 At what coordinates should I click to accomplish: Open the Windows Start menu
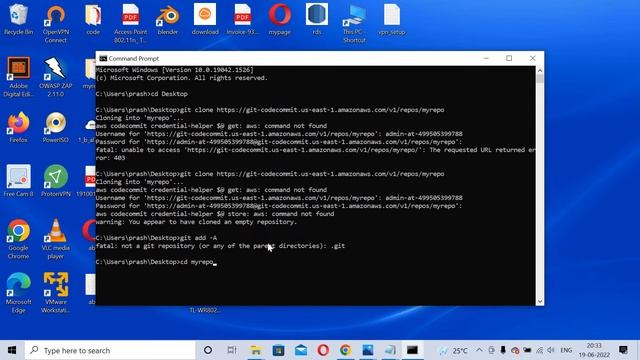click(x=12, y=350)
